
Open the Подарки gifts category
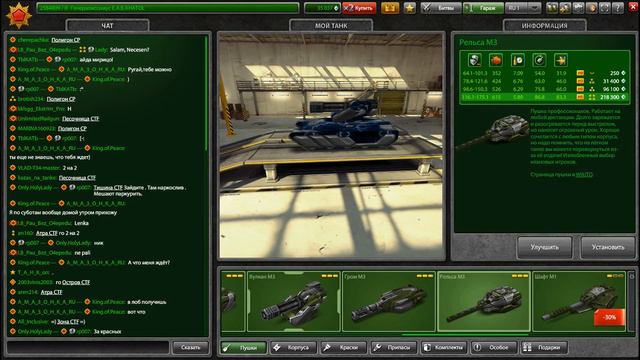(544, 347)
